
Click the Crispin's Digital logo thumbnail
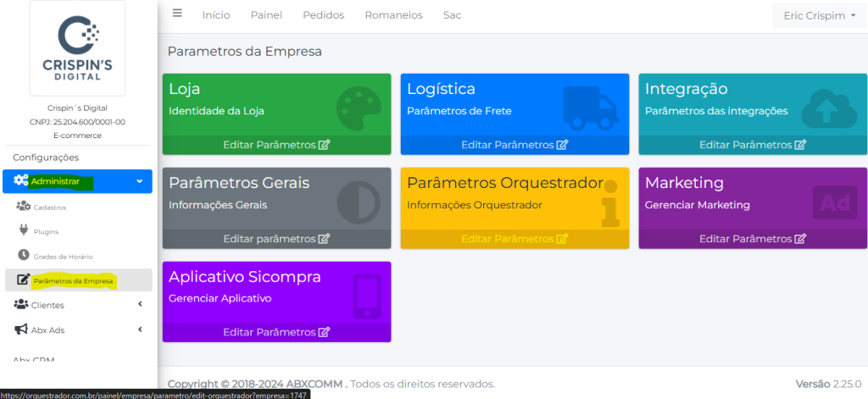pos(77,47)
